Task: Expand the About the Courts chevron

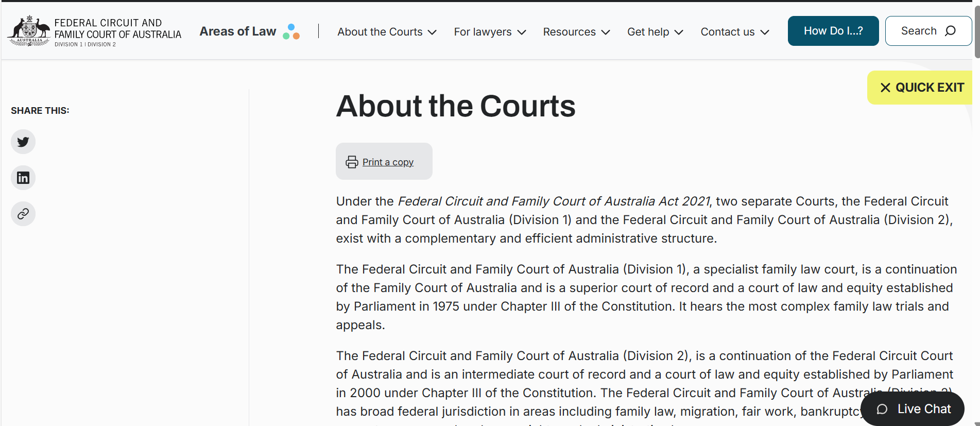Action: (432, 32)
